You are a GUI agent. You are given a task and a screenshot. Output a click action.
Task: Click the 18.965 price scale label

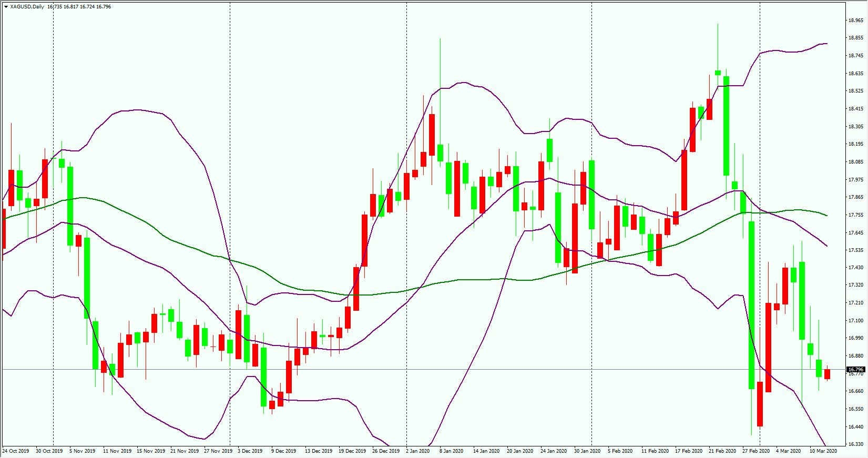point(856,21)
